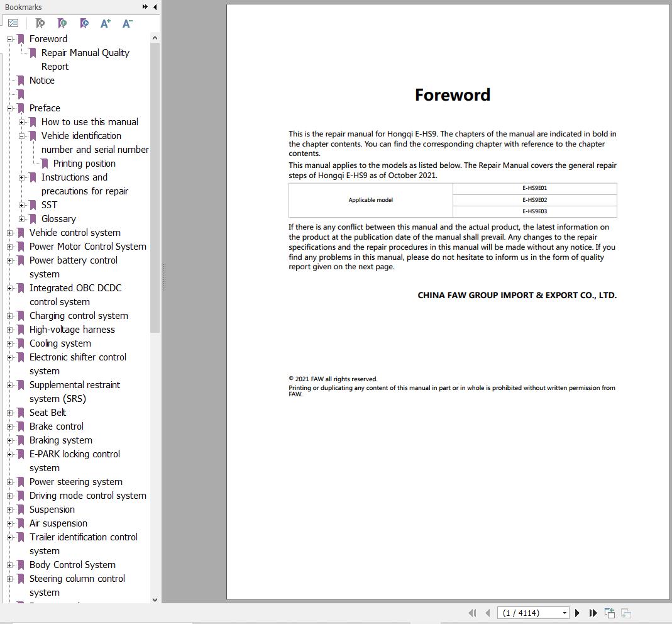Open the bookmark options icon
Viewport: 672px width, 624px height.
pos(13,22)
